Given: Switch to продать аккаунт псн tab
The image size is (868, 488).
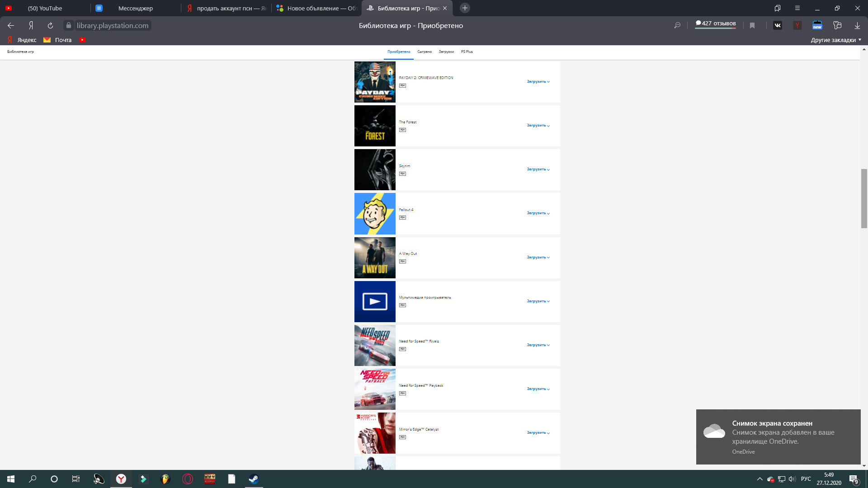Looking at the screenshot, I should [226, 8].
